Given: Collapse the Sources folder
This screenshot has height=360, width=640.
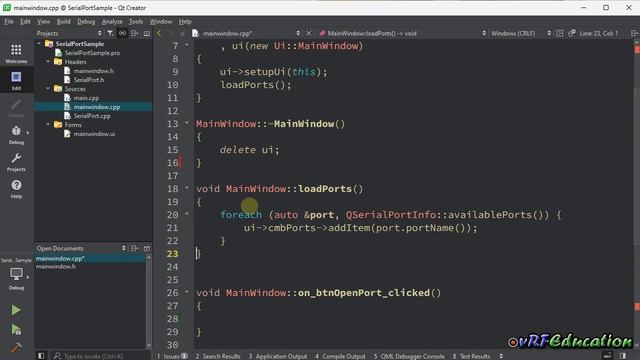Looking at the screenshot, I should pyautogui.click(x=48, y=89).
